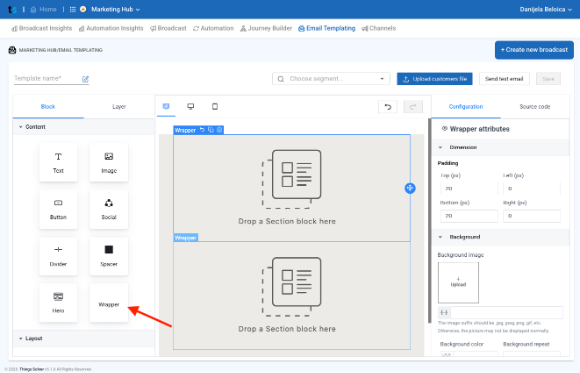Viewport: 580px width, 373px height.
Task: Open the app grid icon
Action: 73,9
